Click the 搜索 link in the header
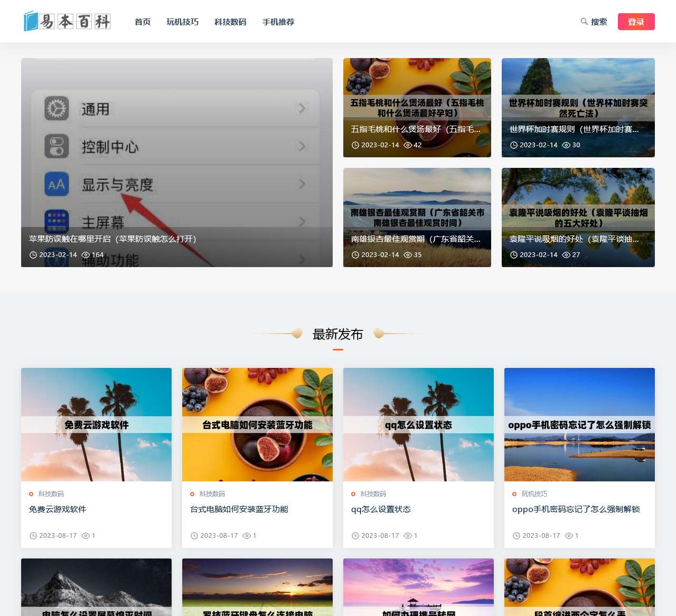 click(599, 22)
